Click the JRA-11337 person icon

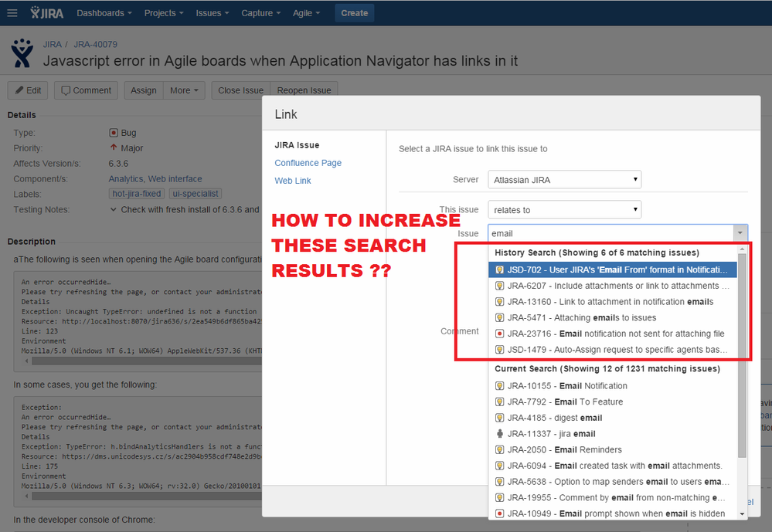click(x=499, y=434)
